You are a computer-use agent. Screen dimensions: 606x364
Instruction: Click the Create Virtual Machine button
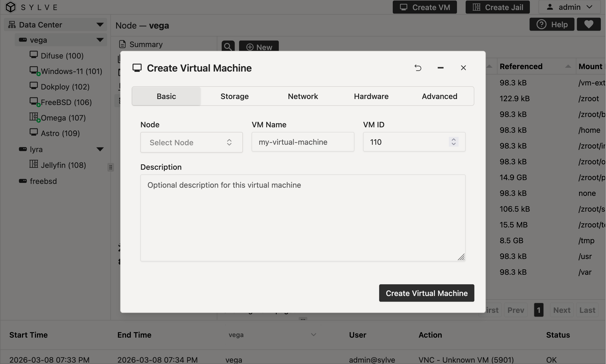tap(426, 293)
